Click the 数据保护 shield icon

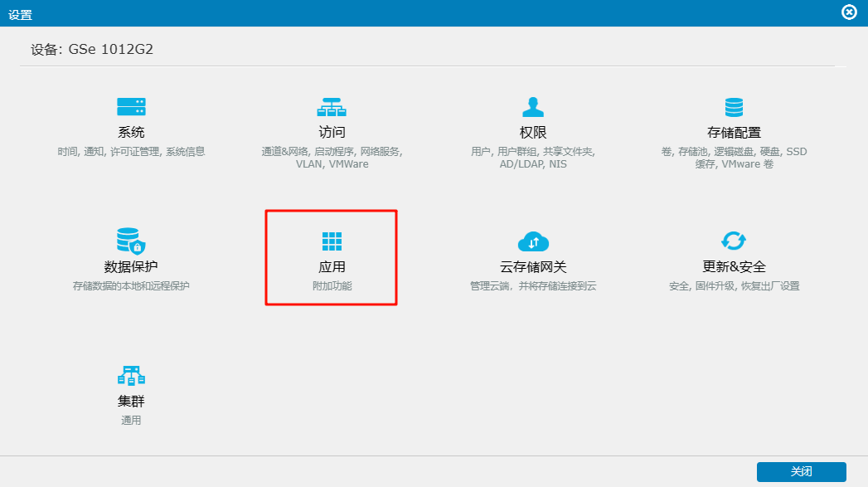pyautogui.click(x=131, y=241)
